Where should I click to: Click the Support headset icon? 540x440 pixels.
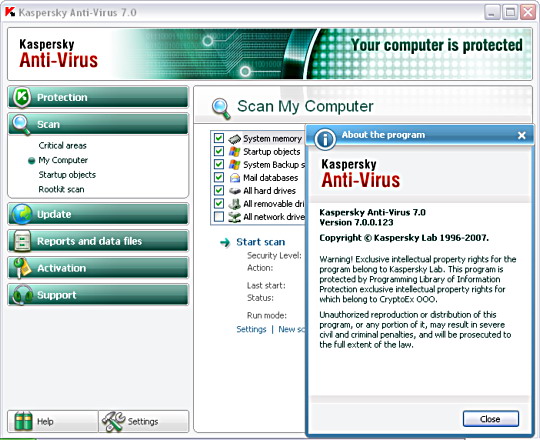coord(22,295)
